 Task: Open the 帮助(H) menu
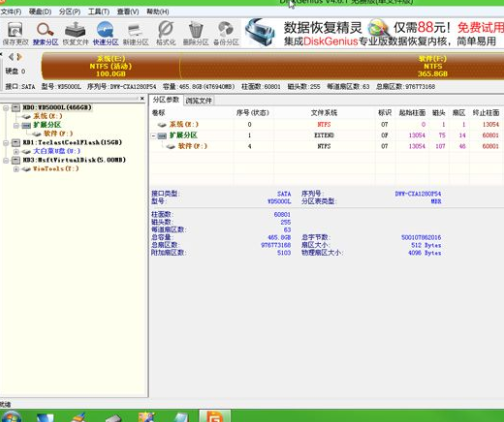click(158, 12)
